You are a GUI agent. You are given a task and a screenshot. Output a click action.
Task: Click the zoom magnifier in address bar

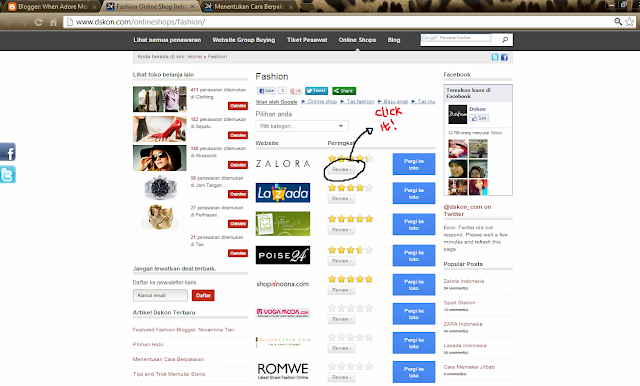[618, 22]
